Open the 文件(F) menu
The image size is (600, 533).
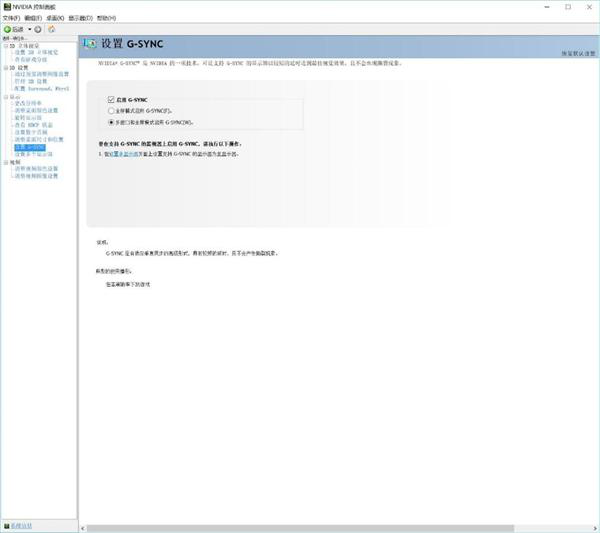[11, 18]
